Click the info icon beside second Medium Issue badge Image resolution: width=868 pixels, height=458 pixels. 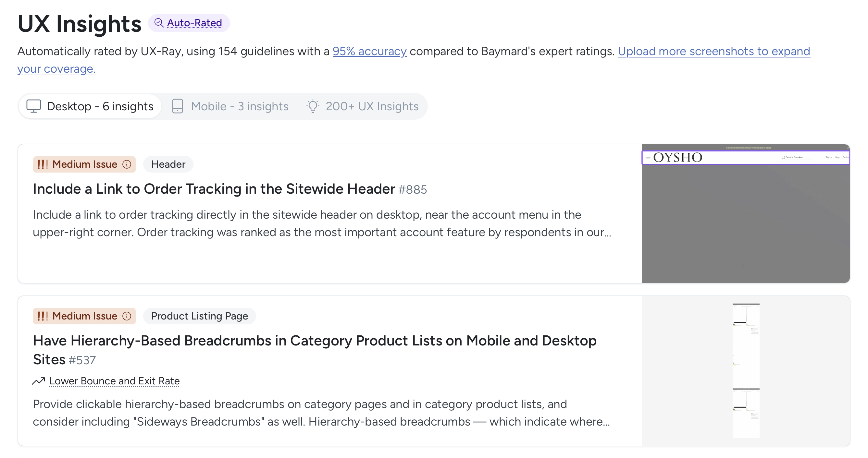coord(127,316)
